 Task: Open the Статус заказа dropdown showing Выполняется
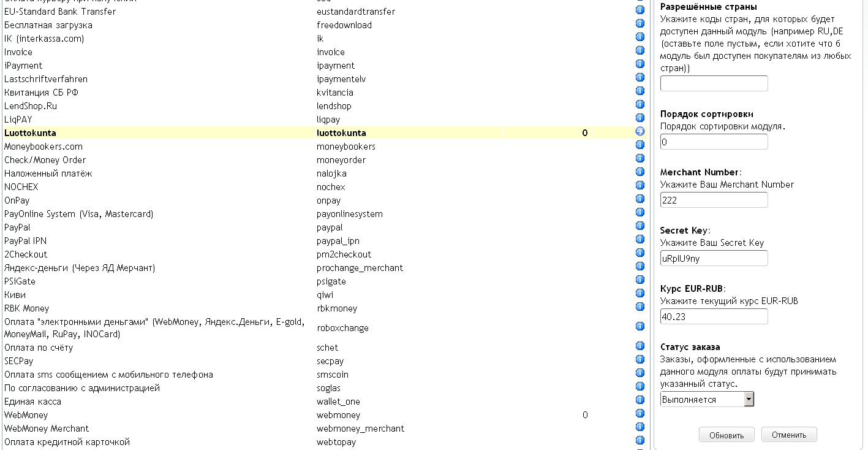pos(707,399)
